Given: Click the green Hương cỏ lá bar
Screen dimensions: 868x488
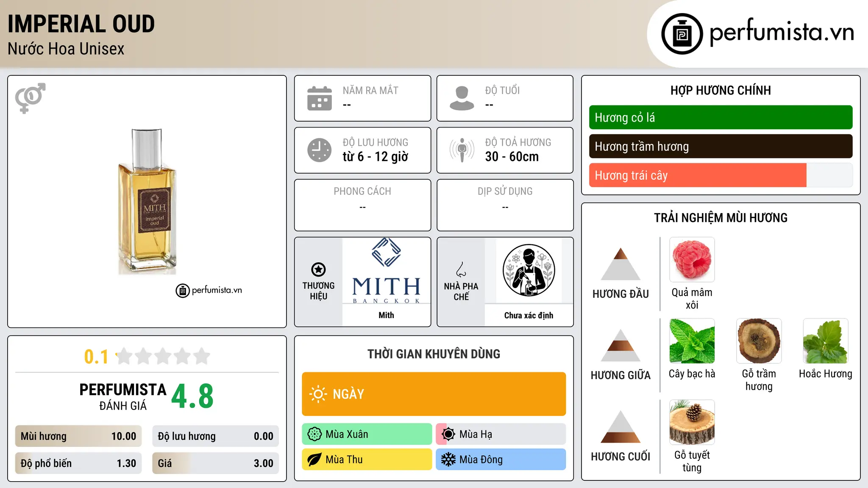Looking at the screenshot, I should tap(721, 117).
